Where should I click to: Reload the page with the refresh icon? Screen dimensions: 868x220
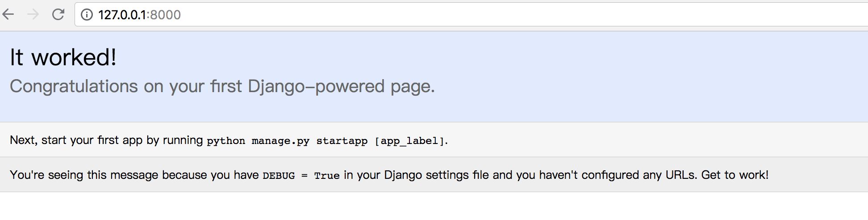coord(58,15)
